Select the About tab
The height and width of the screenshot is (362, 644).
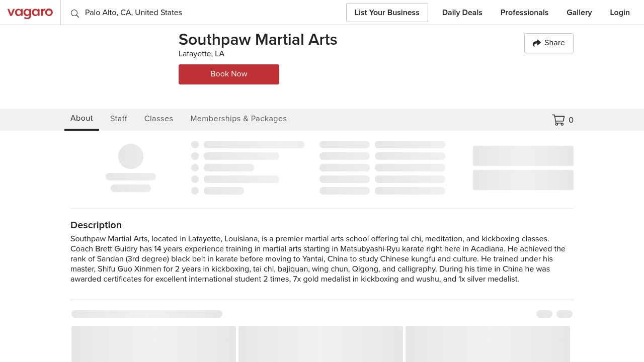point(82,118)
